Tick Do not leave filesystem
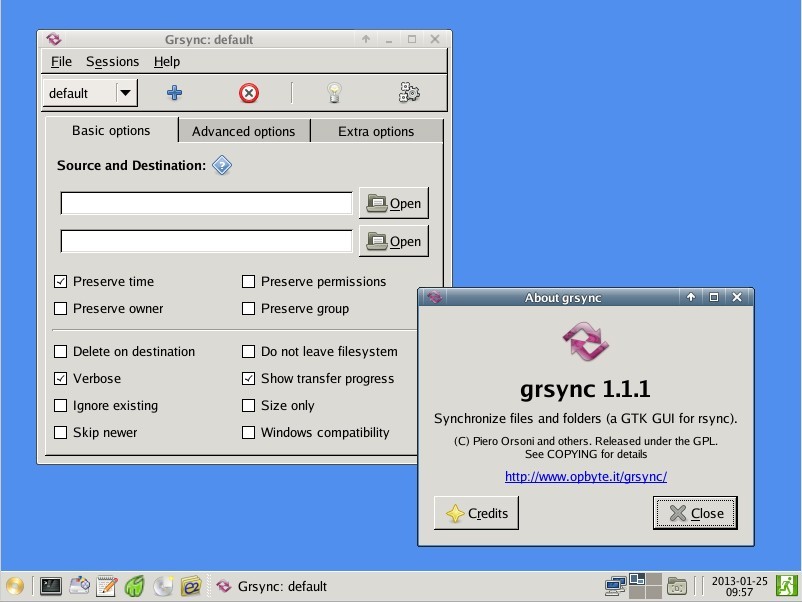The height and width of the screenshot is (602, 802). pos(249,351)
